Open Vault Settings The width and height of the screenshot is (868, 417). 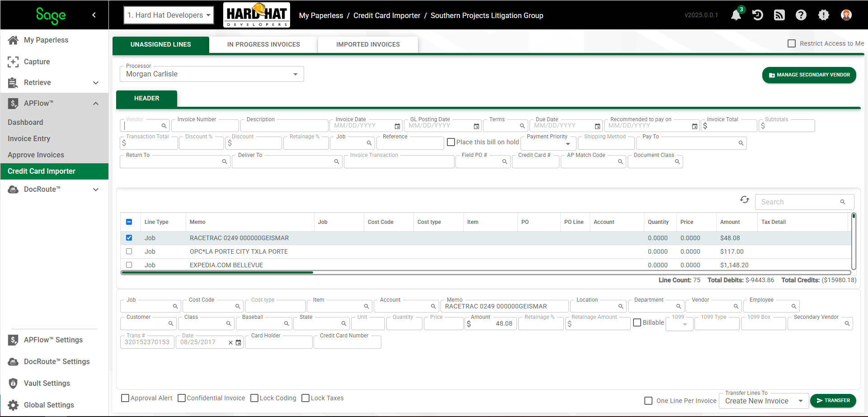47,383
